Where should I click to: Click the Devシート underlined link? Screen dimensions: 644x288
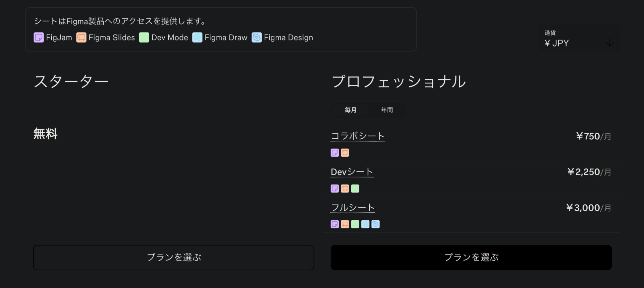click(352, 172)
